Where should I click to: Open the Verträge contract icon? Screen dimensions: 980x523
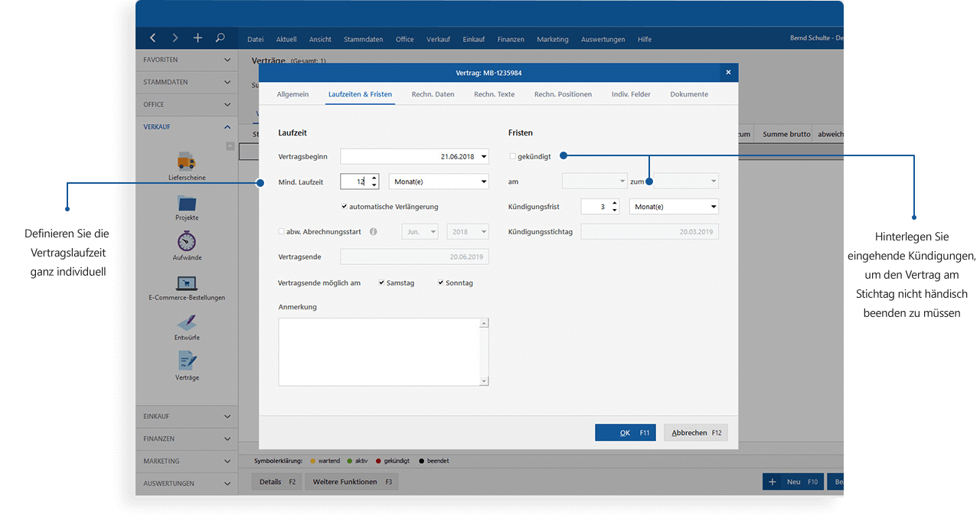(x=186, y=361)
